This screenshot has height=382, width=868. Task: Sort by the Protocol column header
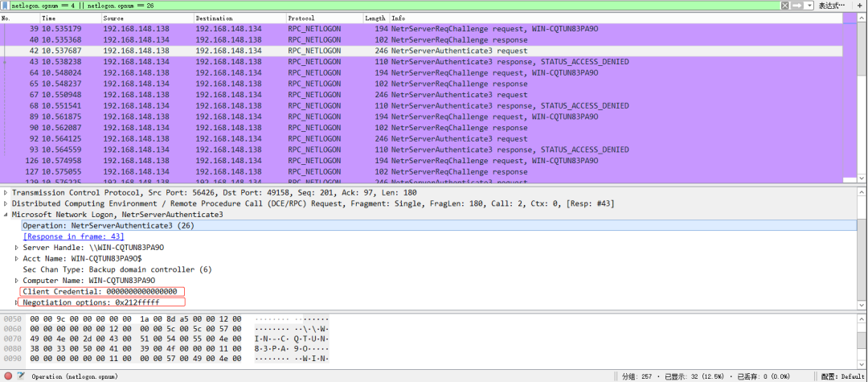click(x=325, y=18)
